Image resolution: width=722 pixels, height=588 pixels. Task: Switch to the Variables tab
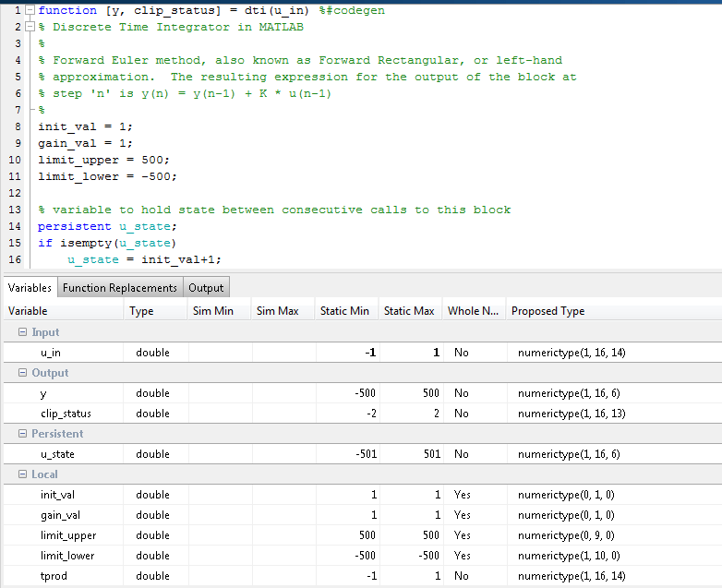point(30,288)
